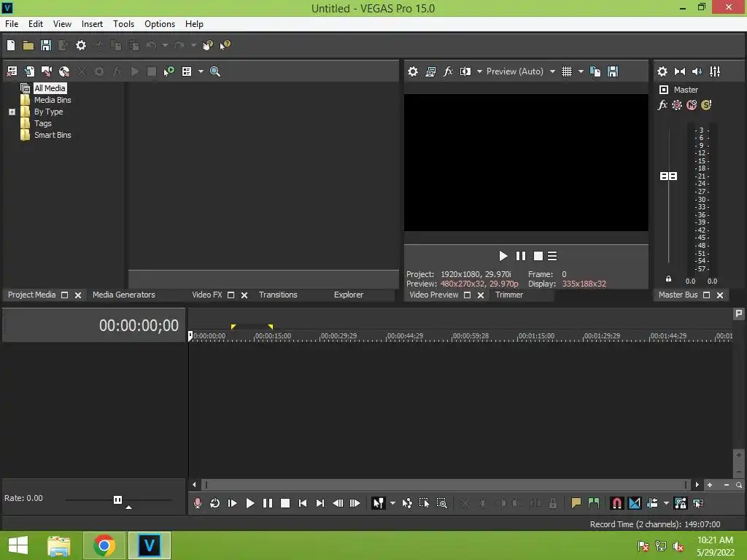
Task: Select the Zoom Edit Tool magnifier
Action: (441, 503)
